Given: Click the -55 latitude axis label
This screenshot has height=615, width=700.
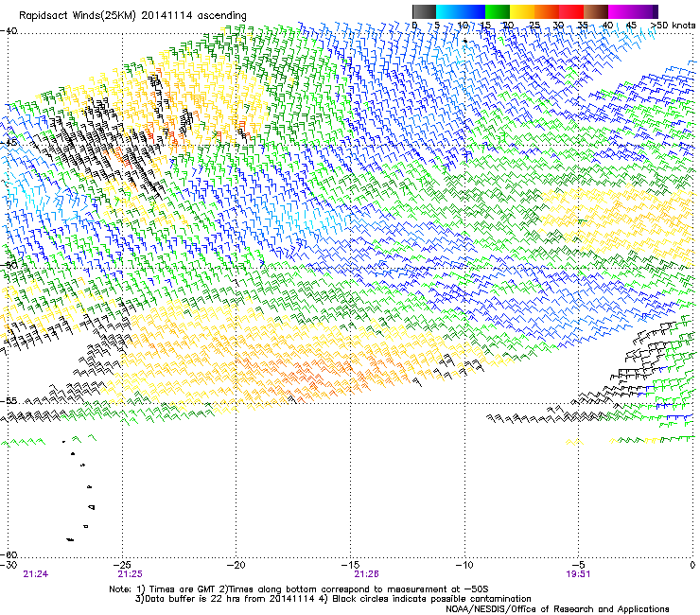Looking at the screenshot, I should tap(9, 401).
